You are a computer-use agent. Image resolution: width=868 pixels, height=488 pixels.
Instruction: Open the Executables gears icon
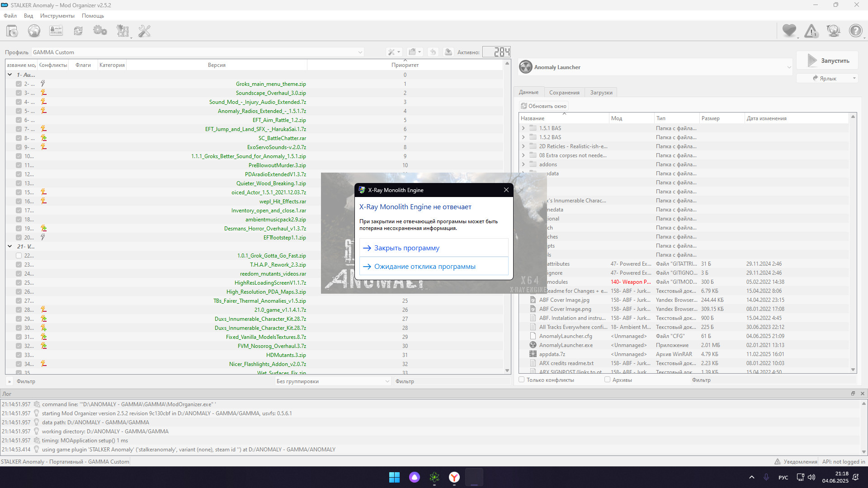click(x=100, y=31)
